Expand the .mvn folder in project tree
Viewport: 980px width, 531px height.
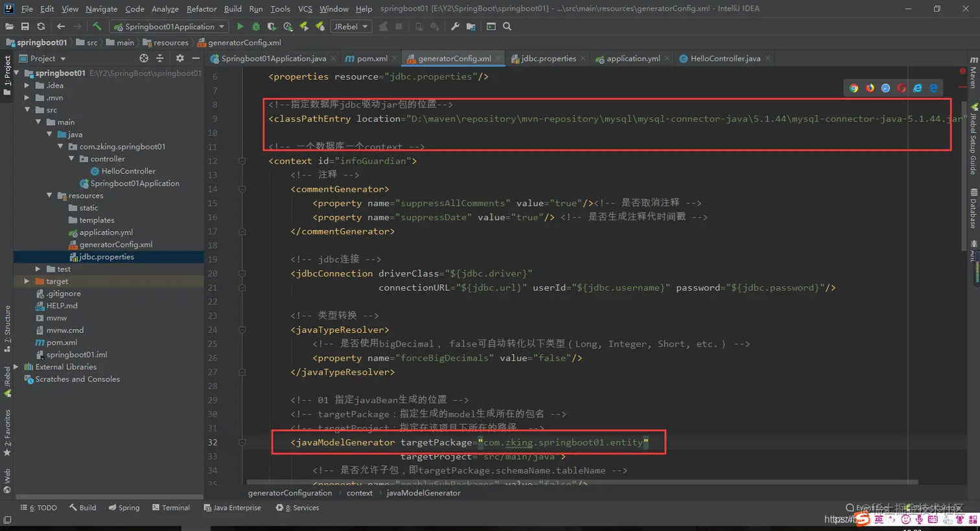click(27, 98)
